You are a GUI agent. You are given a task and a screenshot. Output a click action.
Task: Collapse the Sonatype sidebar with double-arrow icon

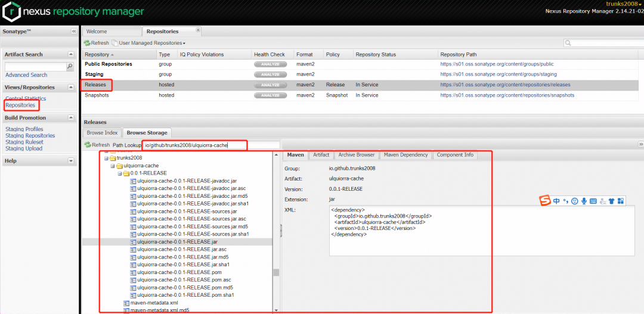coord(73,31)
